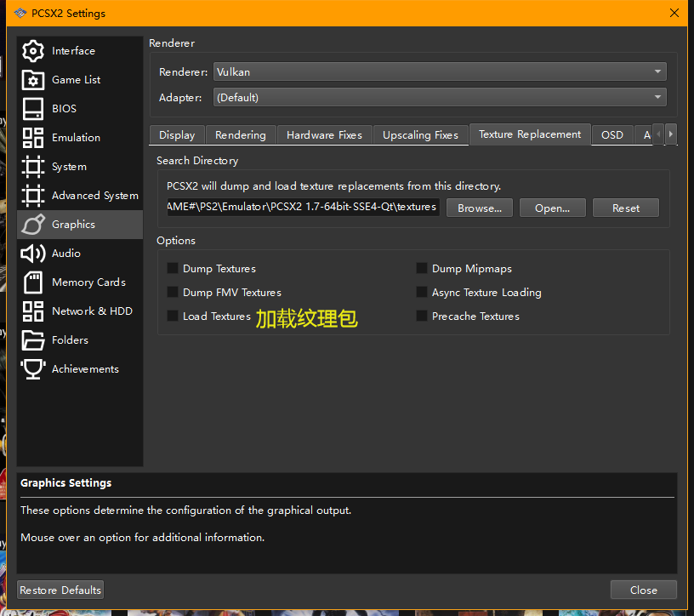Click the Close button at bottom
Viewport: 694px width, 616px height.
644,590
